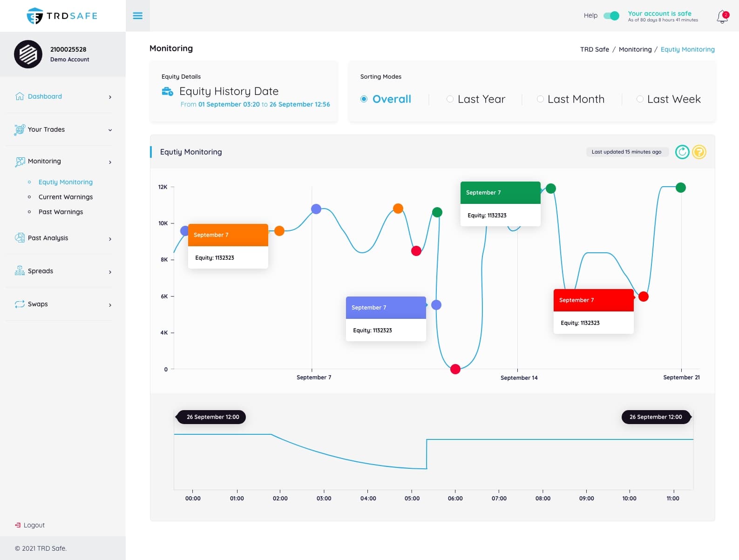The height and width of the screenshot is (560, 739).
Task: Click the account number 2100025528
Action: tap(68, 49)
